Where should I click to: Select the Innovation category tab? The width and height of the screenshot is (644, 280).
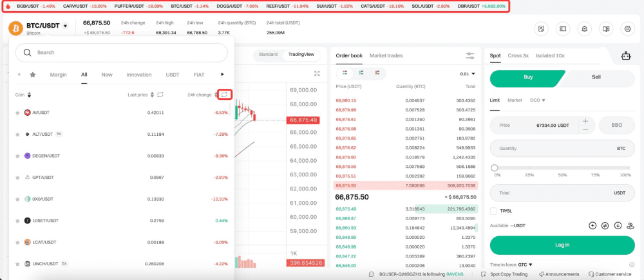tap(139, 75)
